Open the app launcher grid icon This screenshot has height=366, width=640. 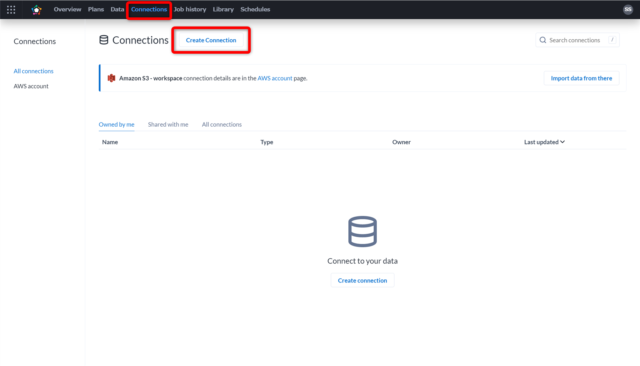(x=11, y=9)
